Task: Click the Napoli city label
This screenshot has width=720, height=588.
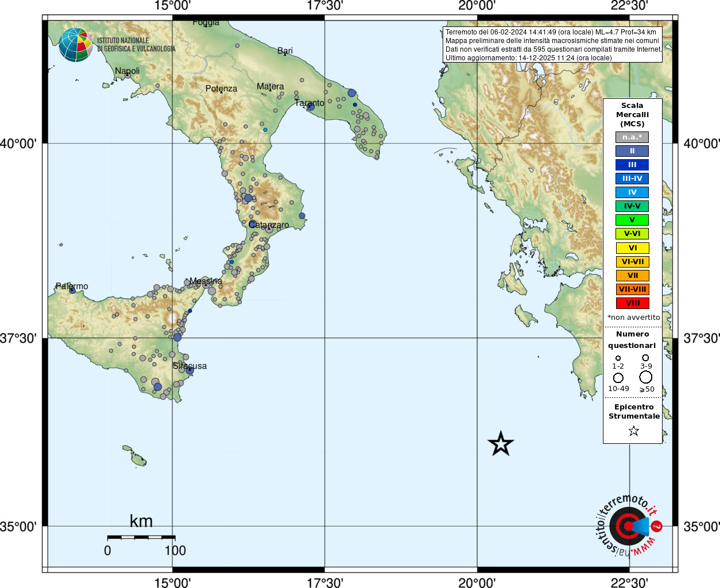Action: coord(127,71)
